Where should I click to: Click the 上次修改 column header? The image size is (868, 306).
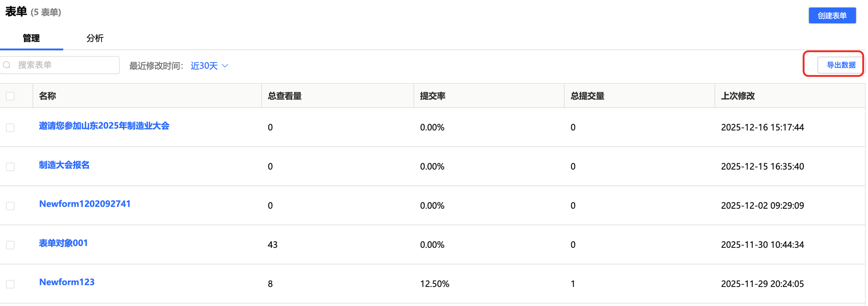click(738, 96)
